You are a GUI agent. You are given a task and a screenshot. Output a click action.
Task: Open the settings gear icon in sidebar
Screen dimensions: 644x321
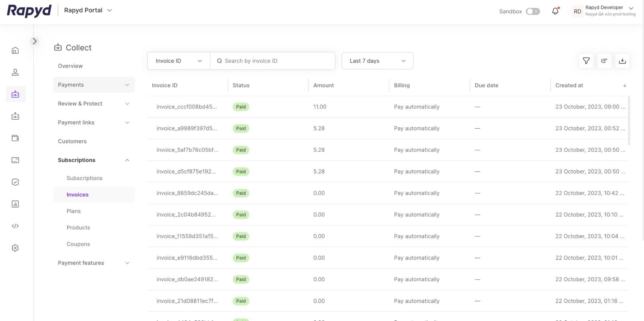click(15, 248)
